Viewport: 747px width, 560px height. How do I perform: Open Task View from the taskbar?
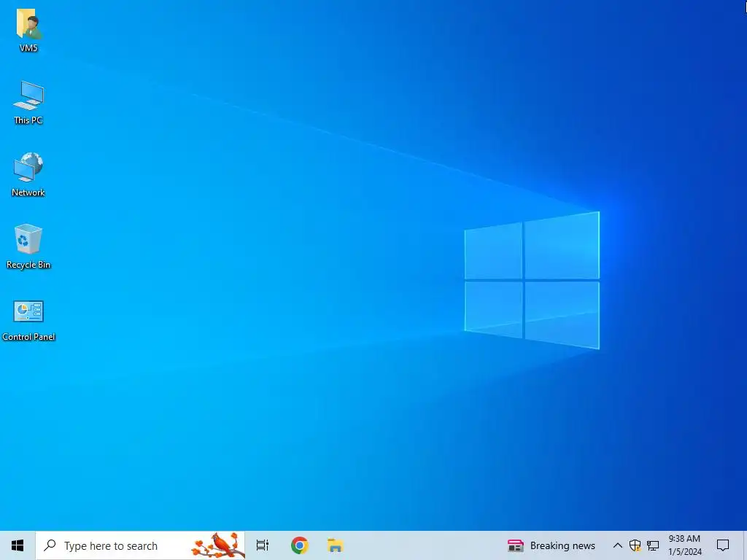pyautogui.click(x=263, y=545)
